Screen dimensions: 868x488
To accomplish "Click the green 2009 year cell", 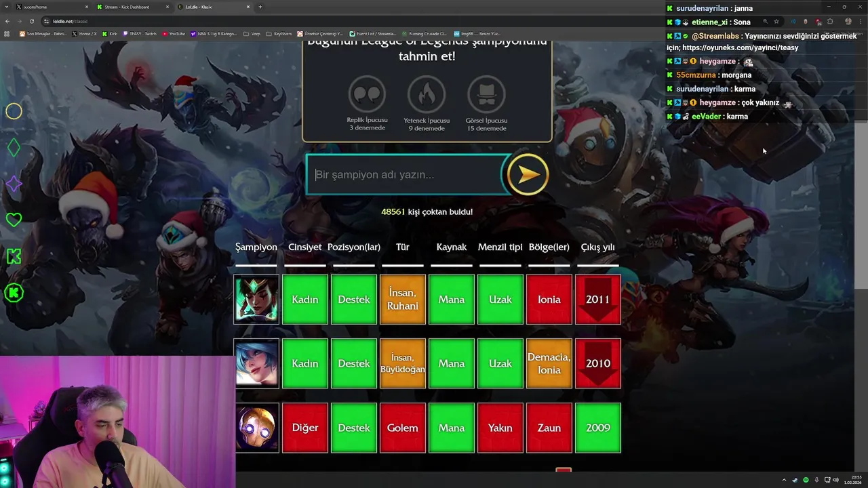I will click(597, 428).
